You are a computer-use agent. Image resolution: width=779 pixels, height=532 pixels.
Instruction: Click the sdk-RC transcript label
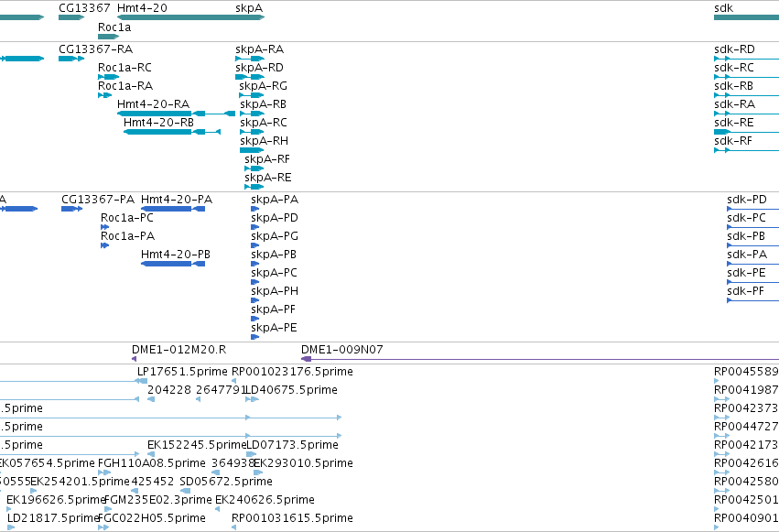click(x=734, y=68)
